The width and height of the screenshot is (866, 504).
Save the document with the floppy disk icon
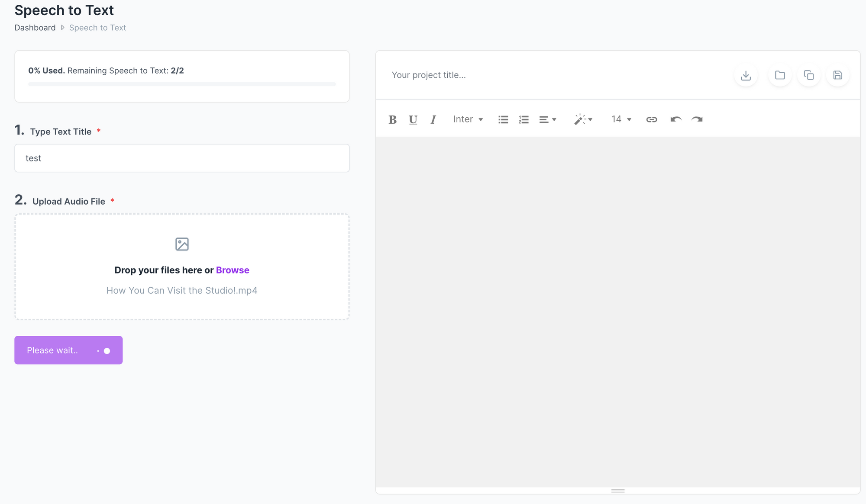(837, 75)
